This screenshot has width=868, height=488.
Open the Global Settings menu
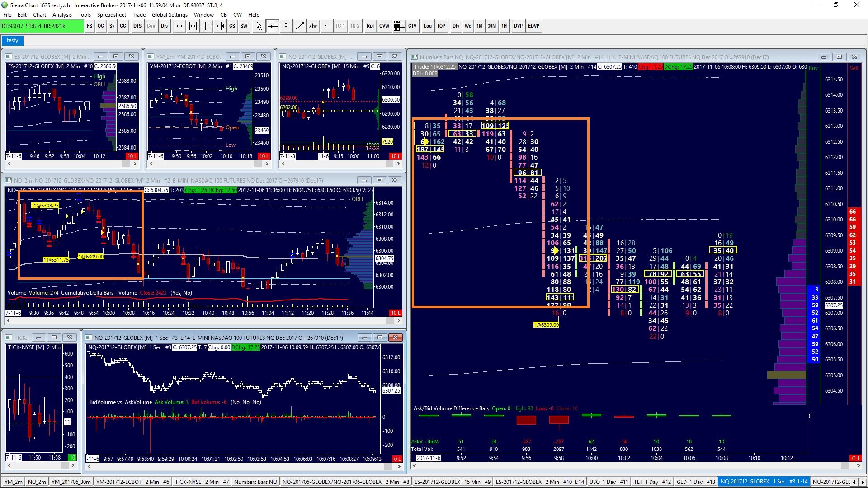tap(169, 15)
